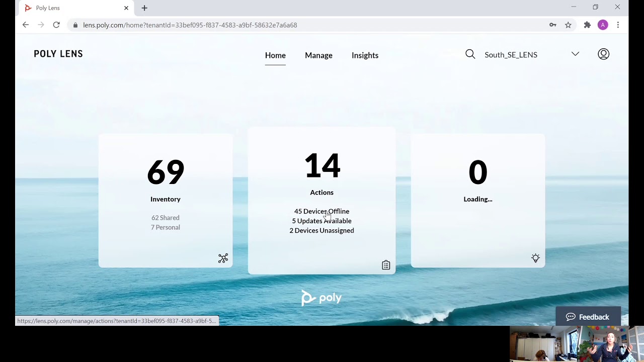Click the site lock icon in address bar
The width and height of the screenshot is (644, 362).
[75, 25]
